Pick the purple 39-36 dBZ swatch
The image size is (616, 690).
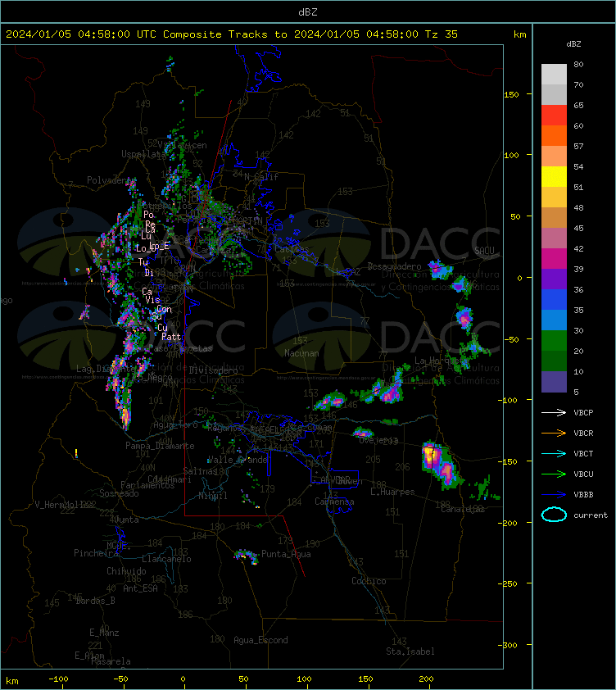(x=554, y=279)
